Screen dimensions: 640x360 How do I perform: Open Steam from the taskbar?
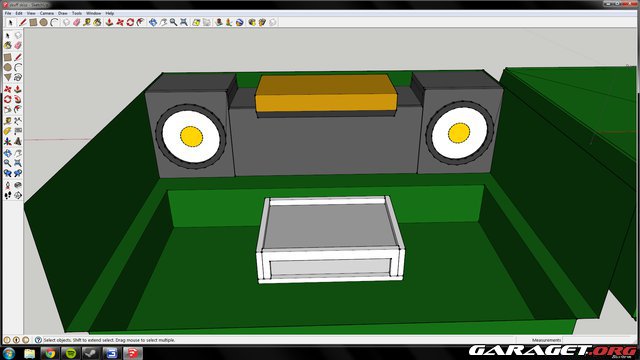91,353
